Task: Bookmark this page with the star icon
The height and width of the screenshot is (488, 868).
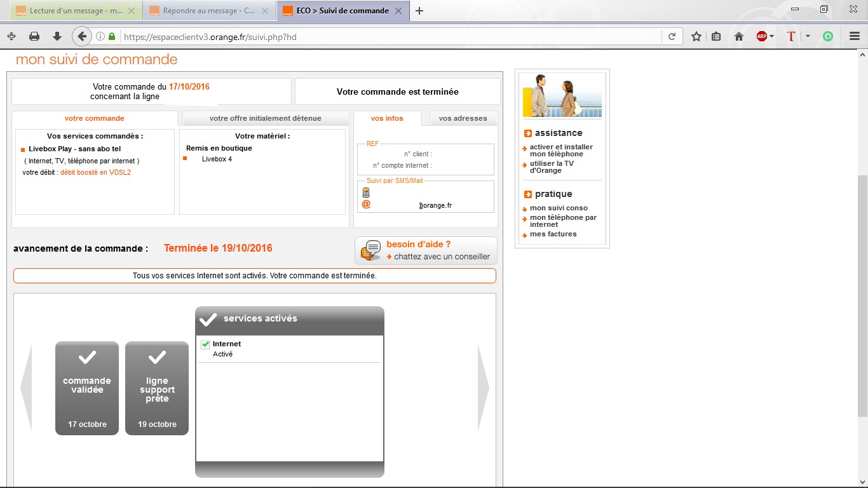Action: (696, 36)
